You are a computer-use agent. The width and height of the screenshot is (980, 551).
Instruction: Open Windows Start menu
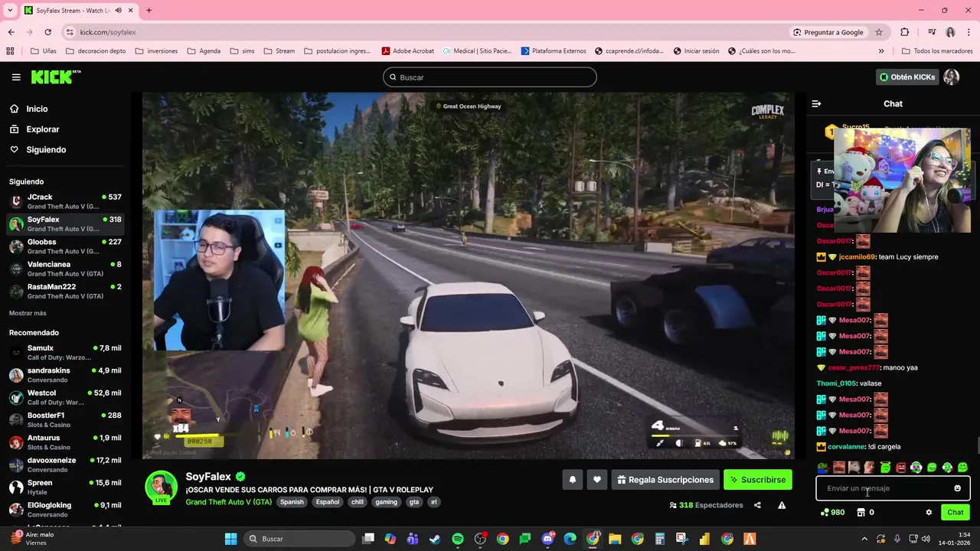tap(230, 539)
